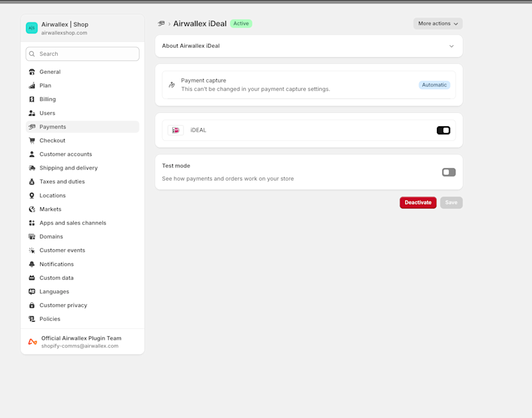The width and height of the screenshot is (532, 418).
Task: Click the Apps and sales channels icon
Action: (32, 223)
